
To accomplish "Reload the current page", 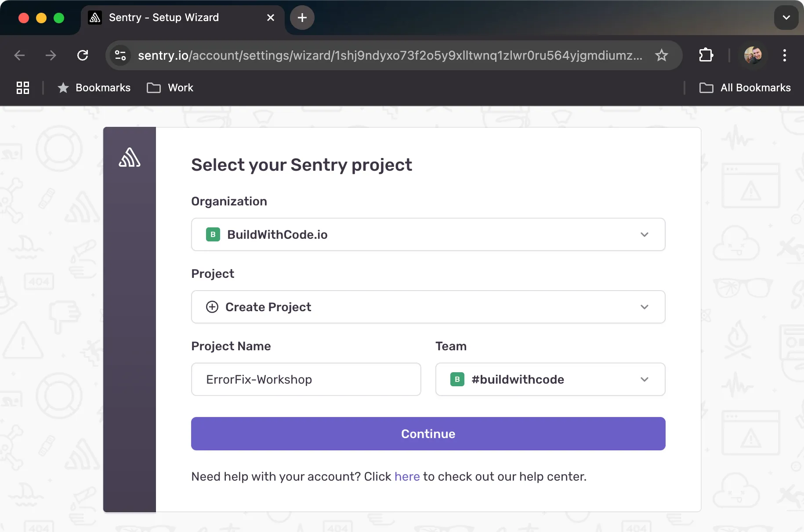I will click(83, 55).
